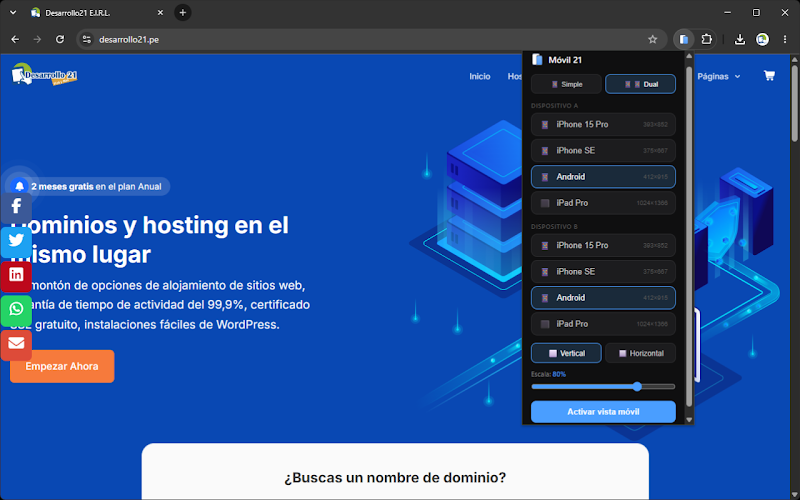Click the Móvil 21 extension toolbar icon
The height and width of the screenshot is (500, 800).
(x=684, y=39)
